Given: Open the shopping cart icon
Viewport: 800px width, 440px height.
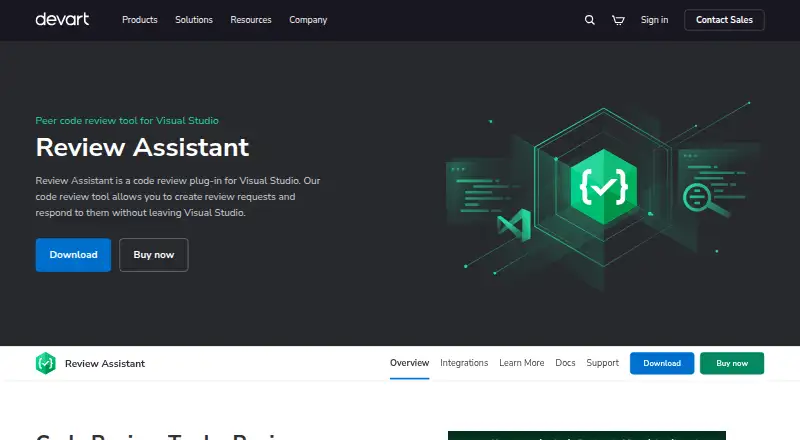Looking at the screenshot, I should pyautogui.click(x=618, y=20).
